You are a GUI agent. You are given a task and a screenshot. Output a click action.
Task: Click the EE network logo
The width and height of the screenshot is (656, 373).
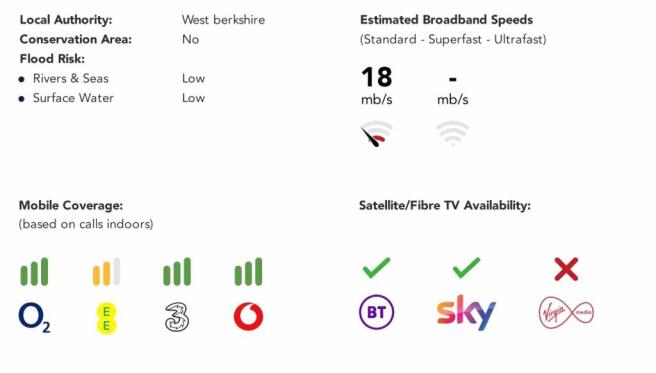(x=106, y=318)
